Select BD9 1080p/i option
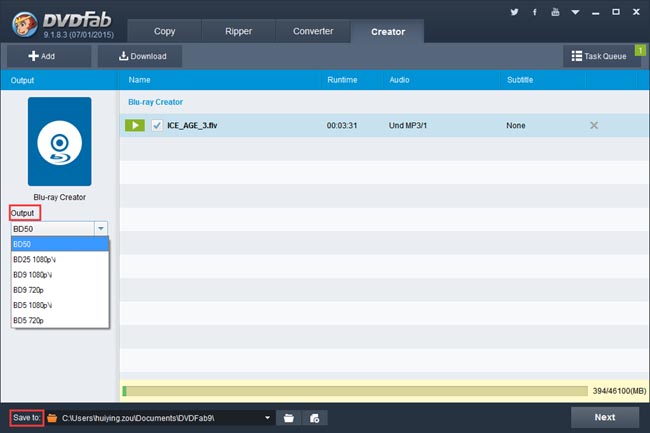 pyautogui.click(x=60, y=275)
